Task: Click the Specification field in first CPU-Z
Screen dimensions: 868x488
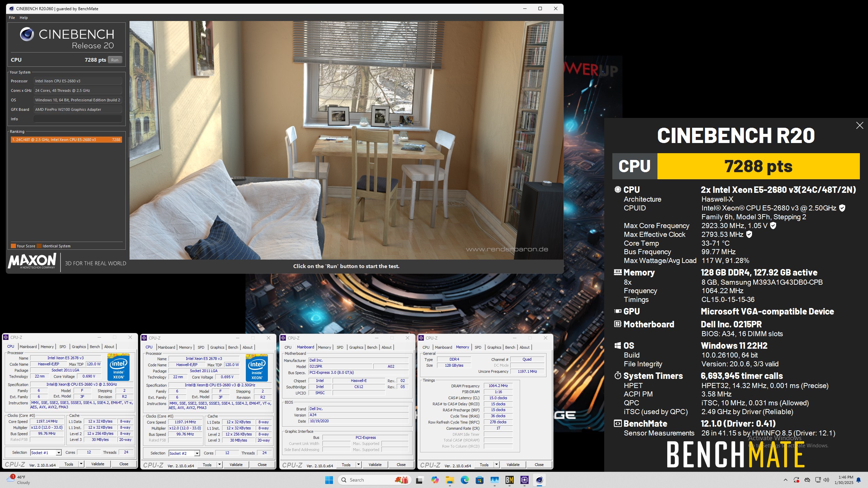Action: point(82,385)
